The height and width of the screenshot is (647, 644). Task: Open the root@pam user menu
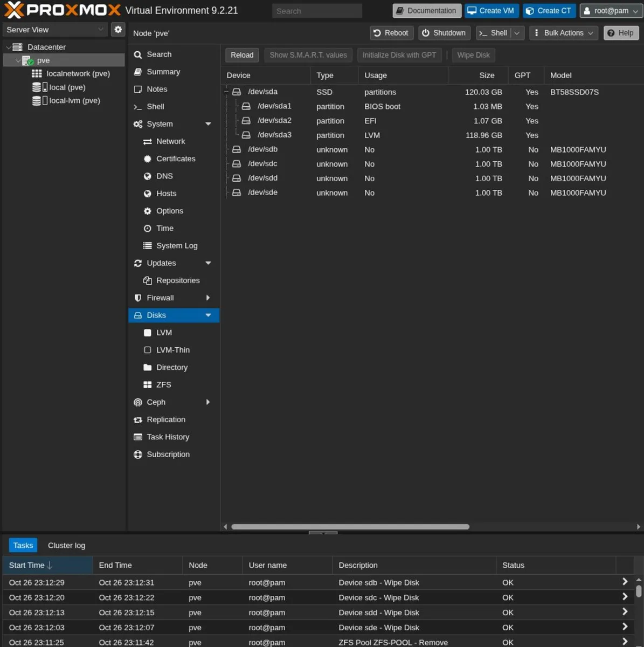pos(612,11)
